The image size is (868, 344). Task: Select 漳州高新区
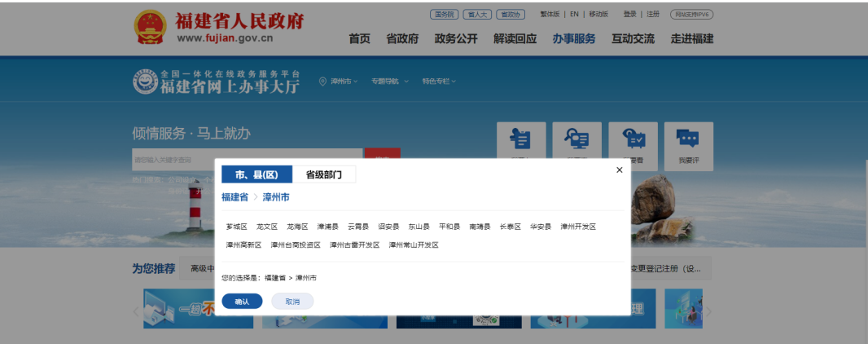[x=243, y=245]
